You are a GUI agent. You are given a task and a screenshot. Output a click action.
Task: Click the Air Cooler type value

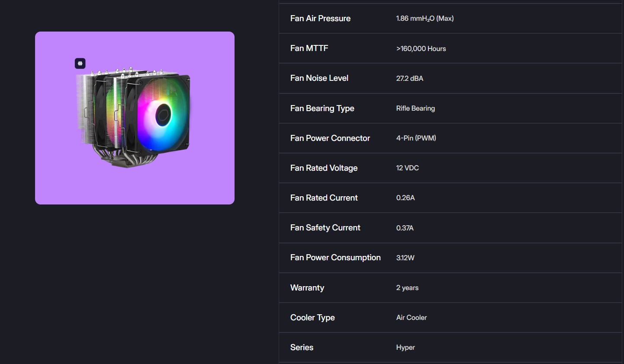tap(411, 318)
